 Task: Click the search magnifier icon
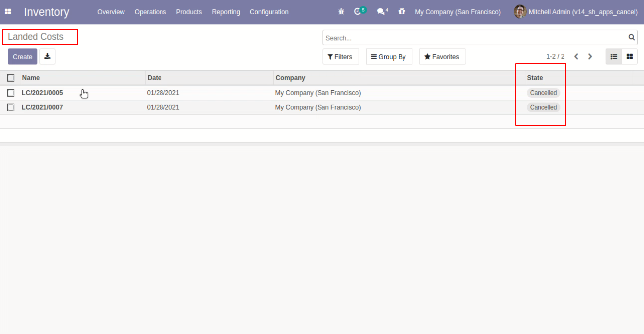click(632, 37)
